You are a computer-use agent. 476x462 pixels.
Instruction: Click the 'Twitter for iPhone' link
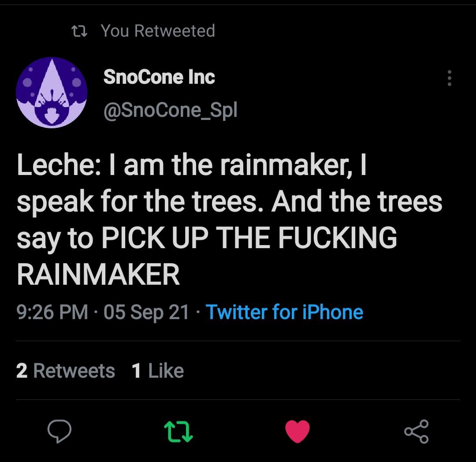[x=284, y=312]
